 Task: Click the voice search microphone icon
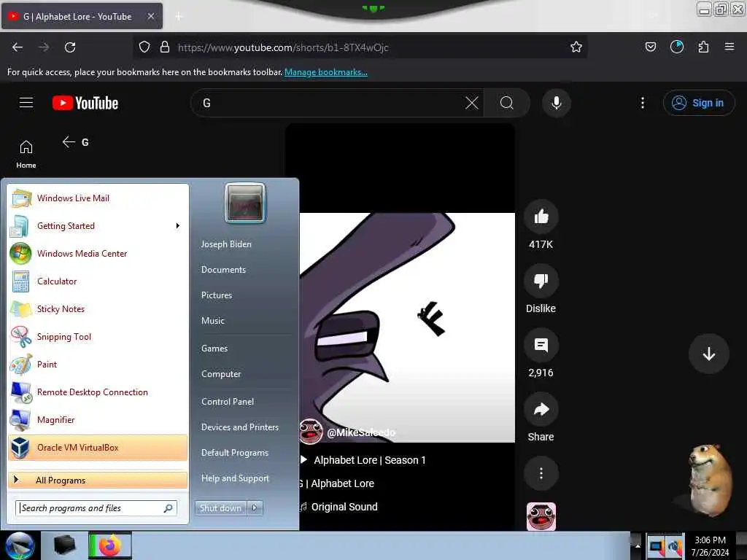pos(556,103)
